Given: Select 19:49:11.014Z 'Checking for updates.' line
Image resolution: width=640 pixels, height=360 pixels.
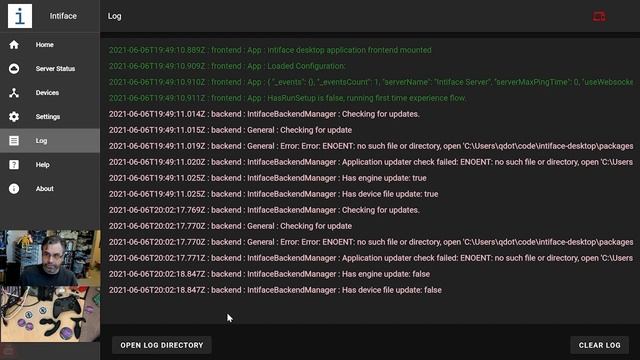Looking at the screenshot, I should click(x=264, y=114).
